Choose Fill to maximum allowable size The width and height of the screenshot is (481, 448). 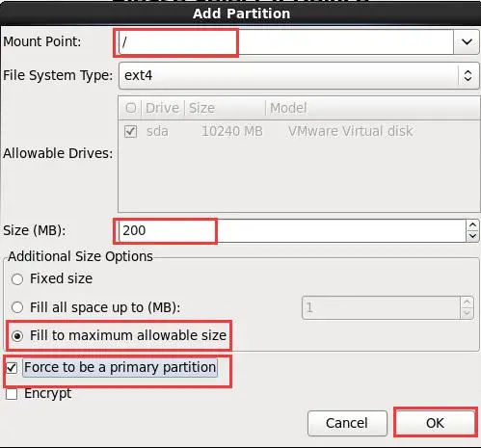tap(17, 336)
